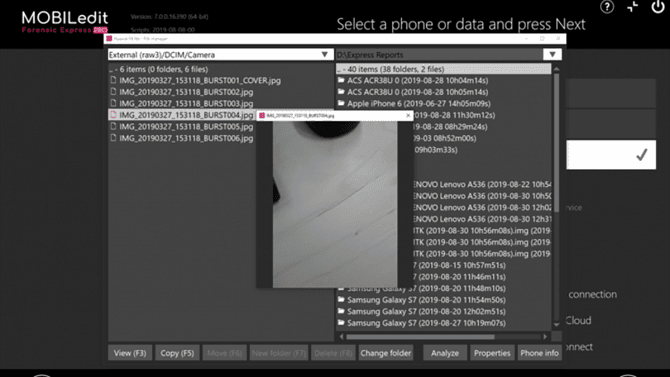Click the Change folder button

pos(386,353)
